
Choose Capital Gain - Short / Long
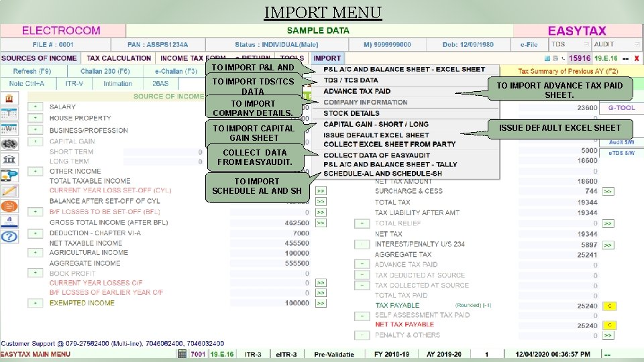click(x=405, y=124)
